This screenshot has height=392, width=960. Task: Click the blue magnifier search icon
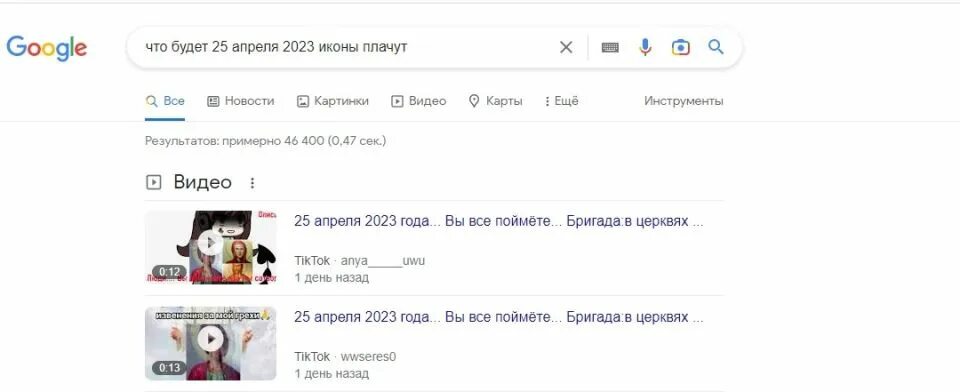716,47
